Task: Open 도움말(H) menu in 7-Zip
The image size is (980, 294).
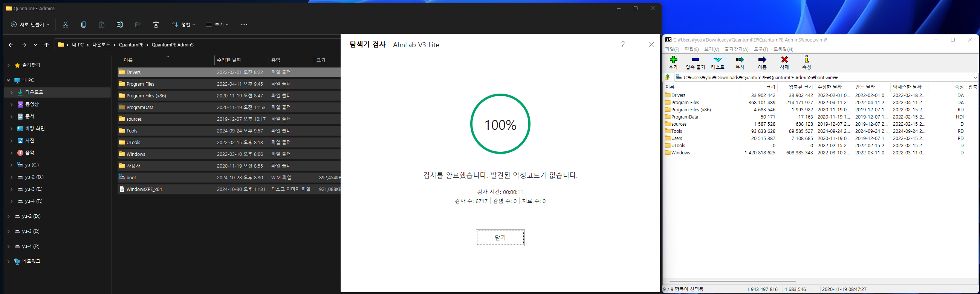Action: point(783,49)
